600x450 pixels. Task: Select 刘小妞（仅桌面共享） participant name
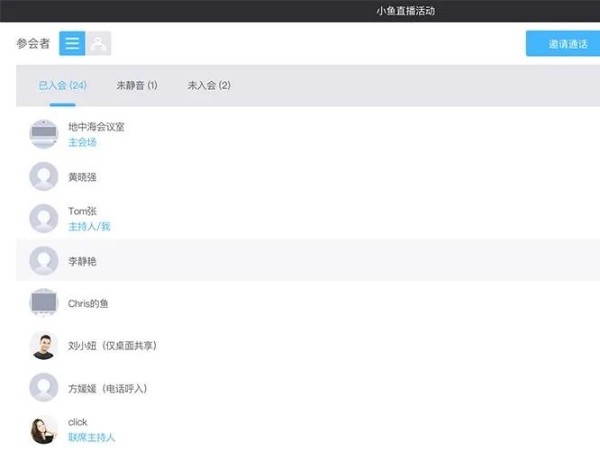(112, 346)
